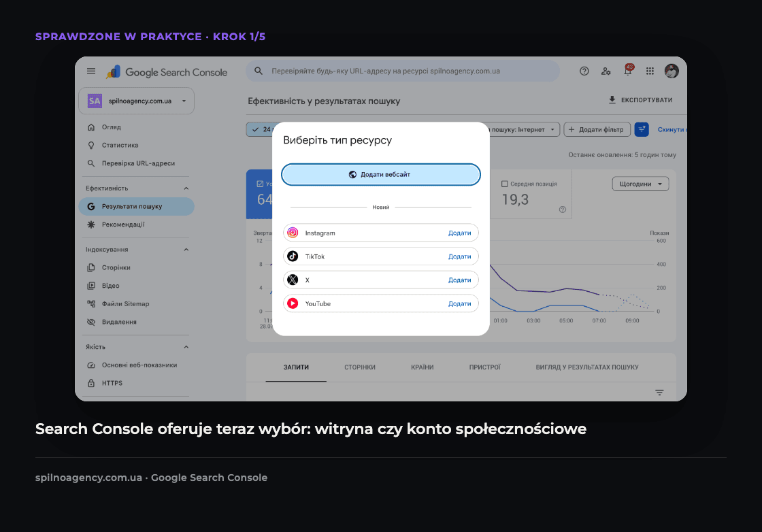Open Видалення in the sidebar
The height and width of the screenshot is (532, 762).
pos(136,322)
